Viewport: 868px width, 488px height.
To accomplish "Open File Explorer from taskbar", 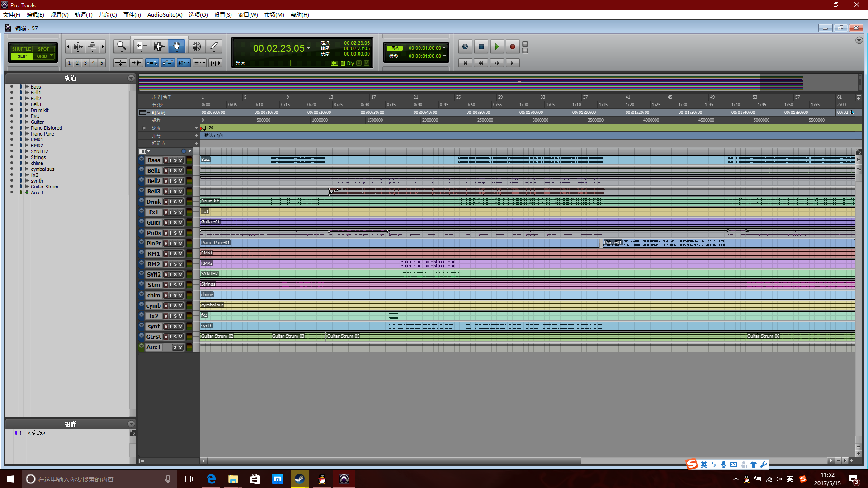I will 233,479.
